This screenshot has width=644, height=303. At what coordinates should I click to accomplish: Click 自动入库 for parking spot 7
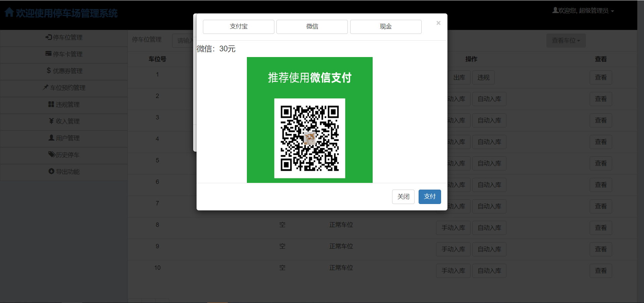(489, 206)
